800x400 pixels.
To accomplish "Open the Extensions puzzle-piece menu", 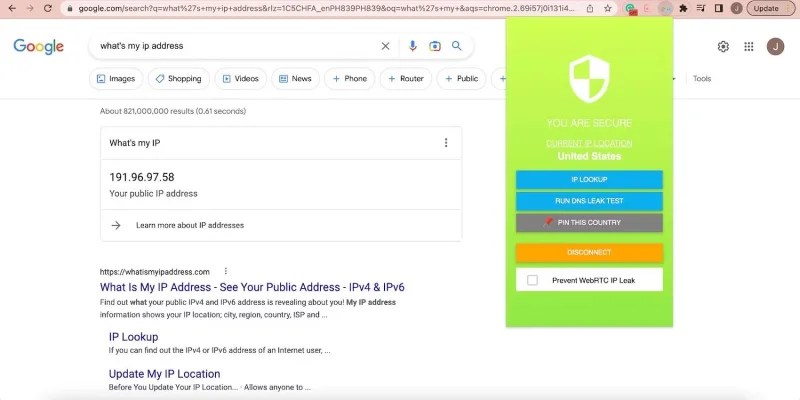I will 684,8.
